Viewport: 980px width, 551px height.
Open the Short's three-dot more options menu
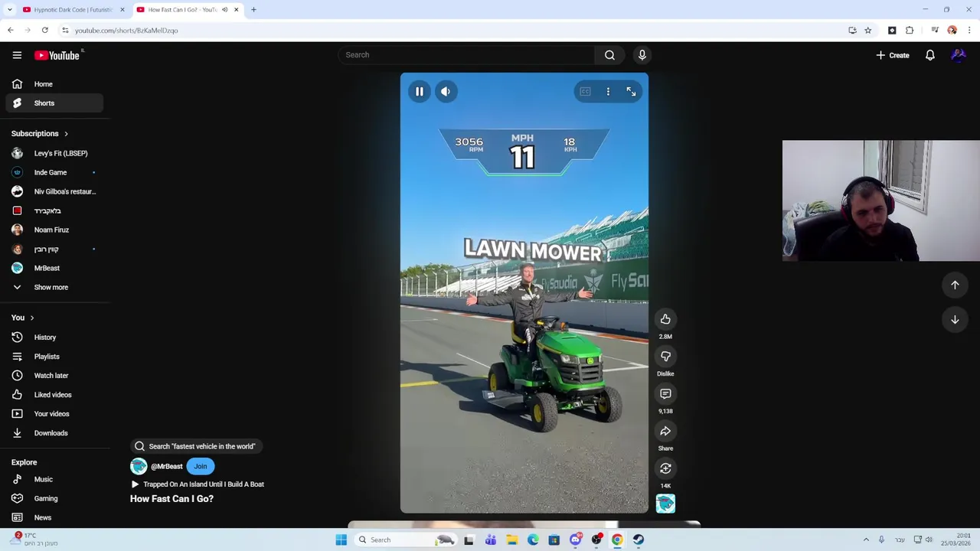coord(608,92)
